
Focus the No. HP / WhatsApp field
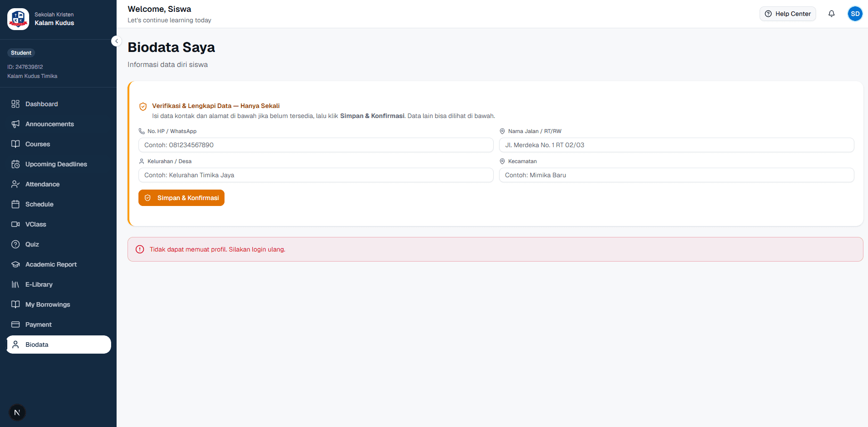[x=316, y=145]
